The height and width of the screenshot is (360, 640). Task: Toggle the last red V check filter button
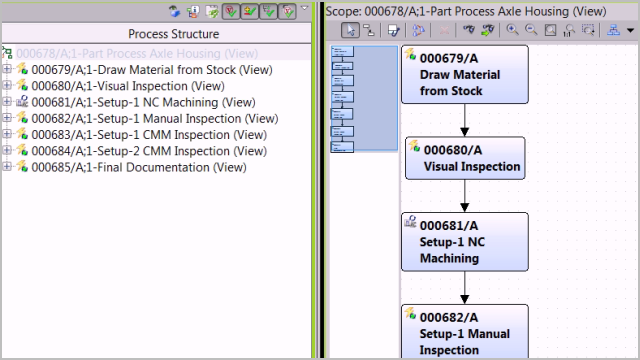[287, 11]
